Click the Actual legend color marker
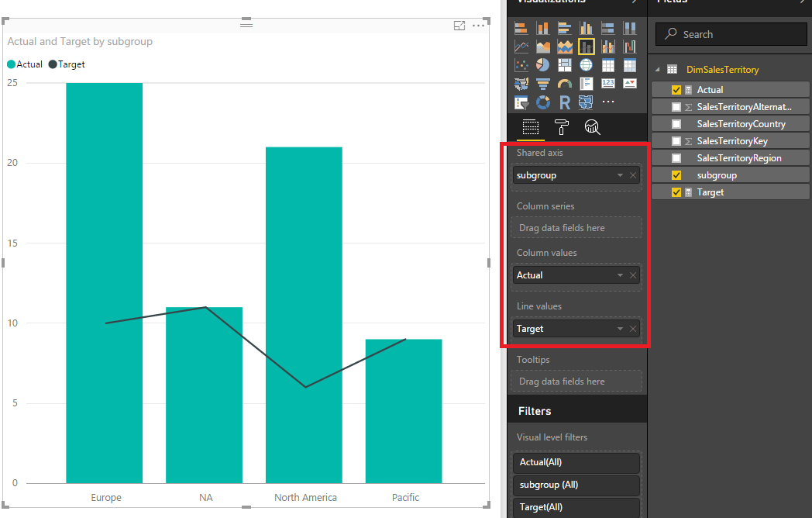The width and height of the screenshot is (812, 518). 11,64
